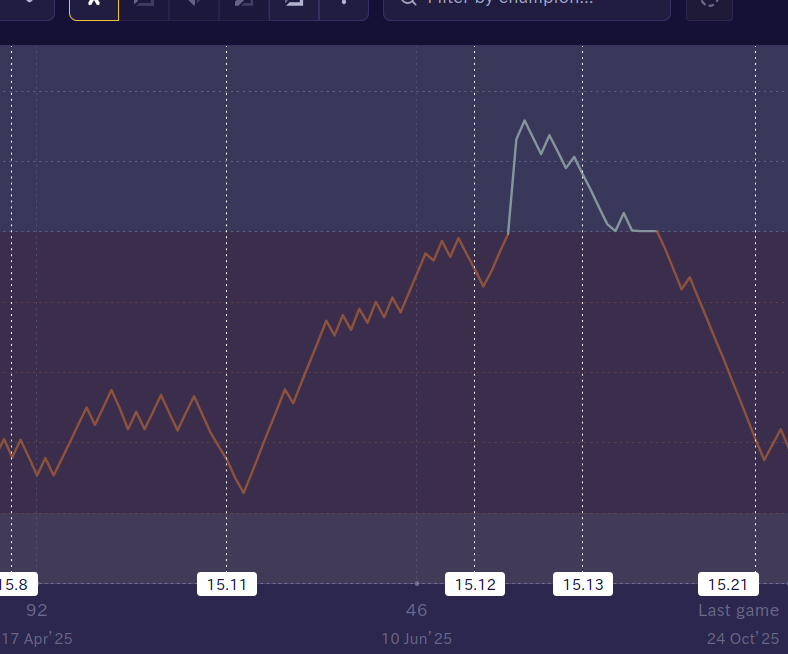Screen dimensions: 788x654
Task: Click the '24 Oct'25' date label
Action: click(743, 639)
